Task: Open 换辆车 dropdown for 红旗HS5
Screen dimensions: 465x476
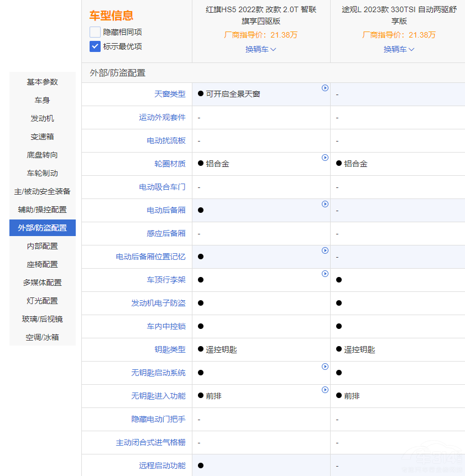Action: [260, 49]
